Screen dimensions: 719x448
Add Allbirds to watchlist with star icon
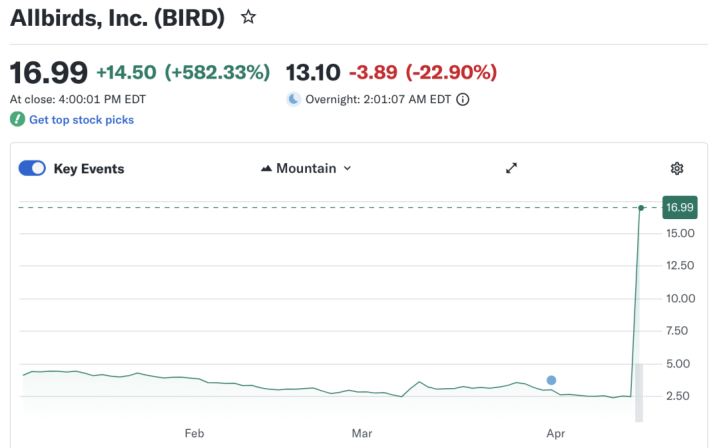pos(249,17)
